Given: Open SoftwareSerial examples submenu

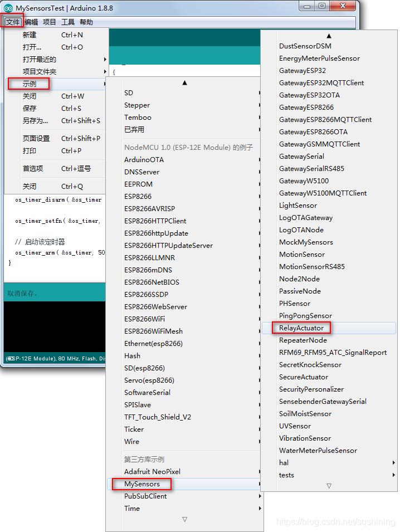Looking at the screenshot, I should pyautogui.click(x=184, y=393).
